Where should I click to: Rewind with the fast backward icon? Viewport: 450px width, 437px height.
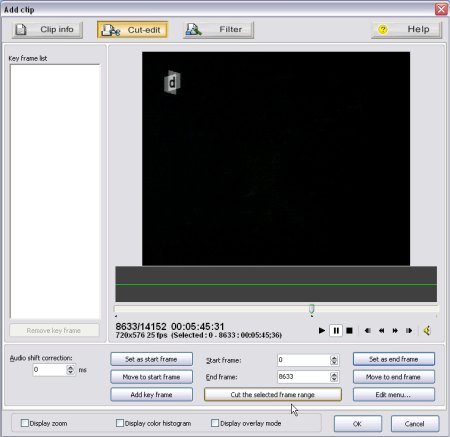point(381,330)
